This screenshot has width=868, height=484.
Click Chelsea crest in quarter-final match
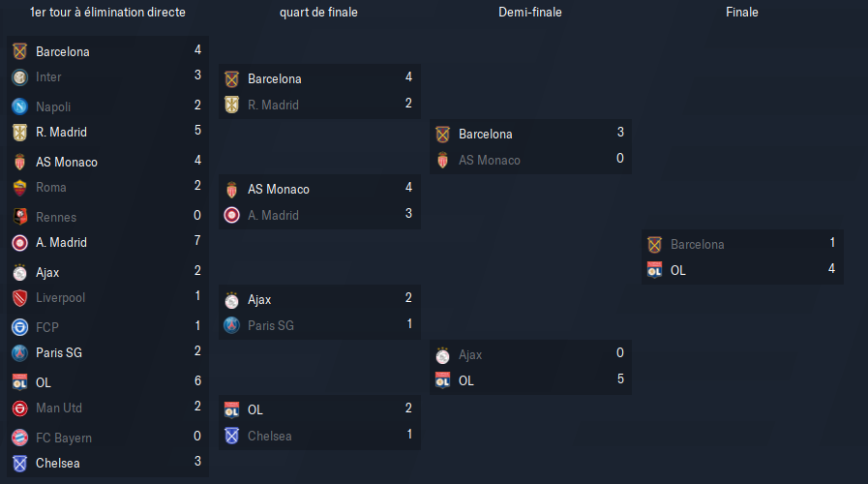pyautogui.click(x=232, y=436)
